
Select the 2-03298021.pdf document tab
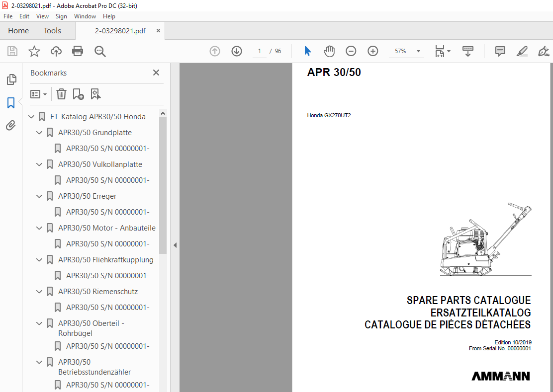coord(120,31)
